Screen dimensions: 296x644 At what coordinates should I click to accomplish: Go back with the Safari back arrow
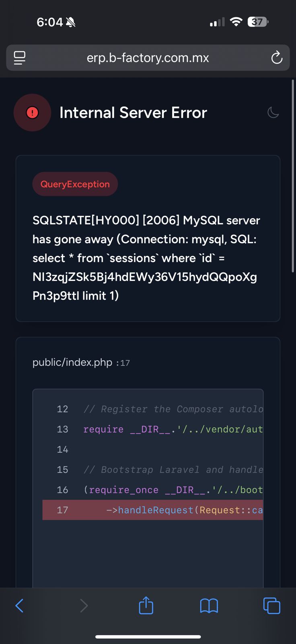tap(19, 605)
